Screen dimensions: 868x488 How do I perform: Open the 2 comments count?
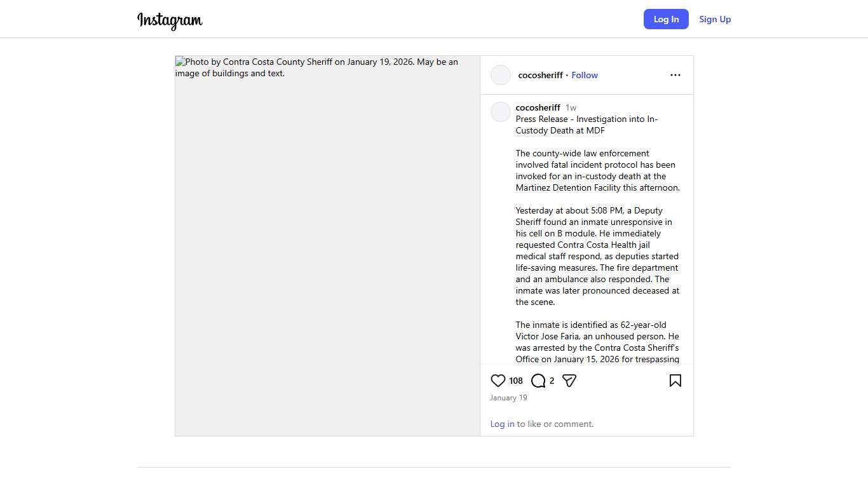(552, 381)
